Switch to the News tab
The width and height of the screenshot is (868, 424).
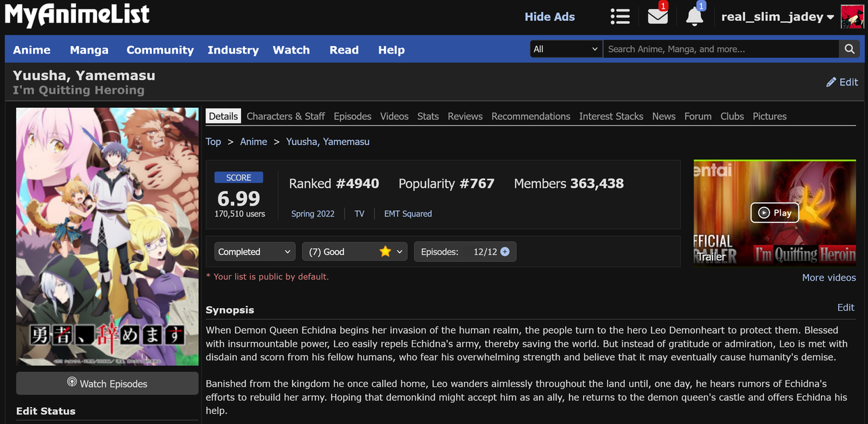pyautogui.click(x=664, y=116)
